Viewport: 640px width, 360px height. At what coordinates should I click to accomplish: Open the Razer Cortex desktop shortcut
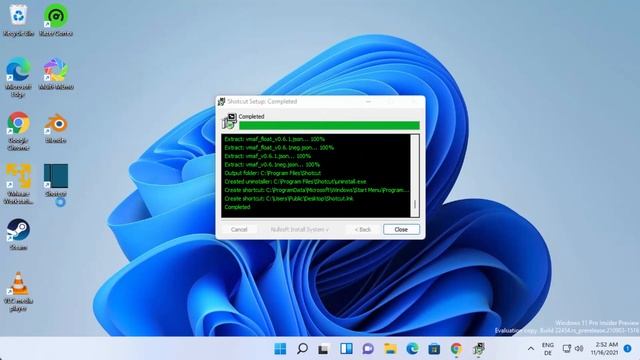point(56,20)
